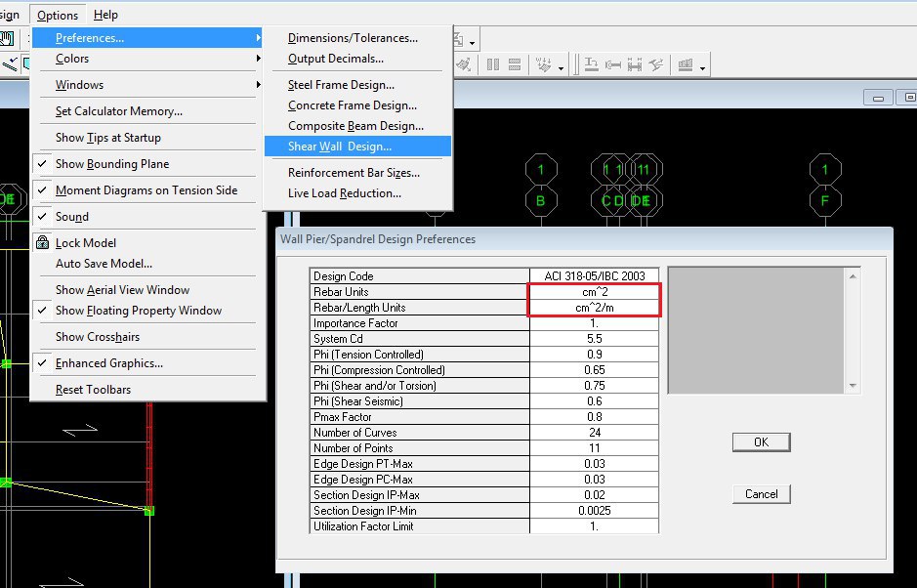Click the building stories toolbar icon
Image resolution: width=917 pixels, height=588 pixels.
point(686,64)
